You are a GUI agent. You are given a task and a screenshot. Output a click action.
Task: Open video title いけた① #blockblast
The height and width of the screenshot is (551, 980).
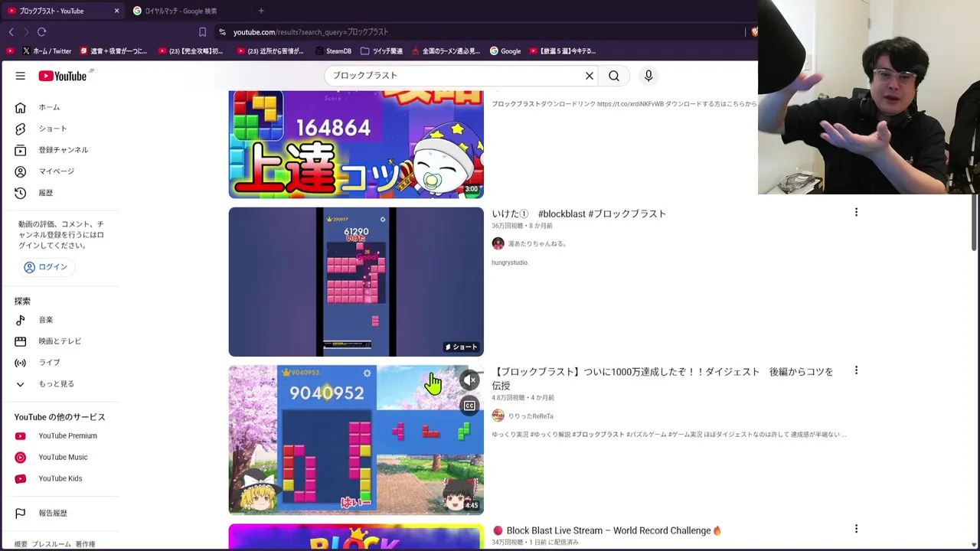tap(579, 214)
